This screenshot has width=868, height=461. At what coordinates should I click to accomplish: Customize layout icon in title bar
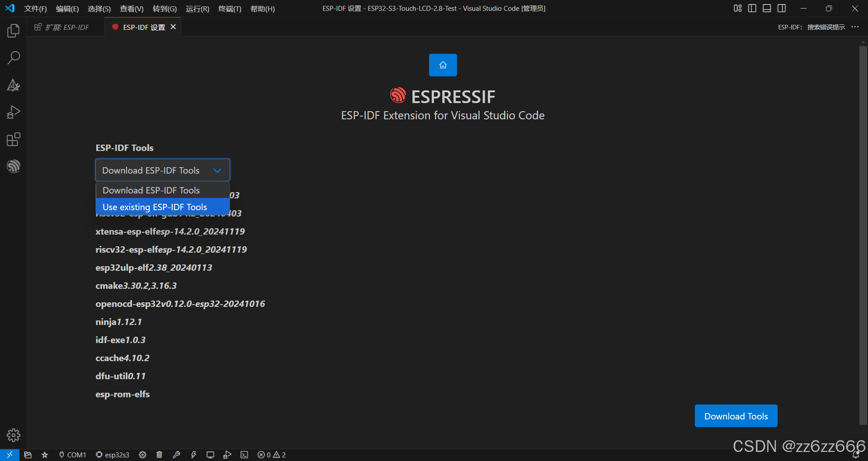coord(738,8)
